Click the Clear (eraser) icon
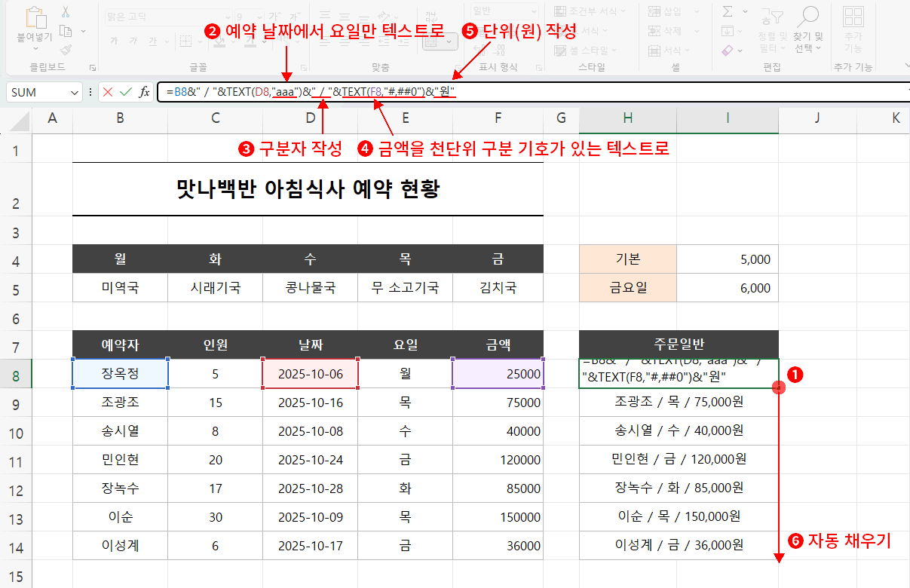The image size is (910, 588). coord(728,50)
